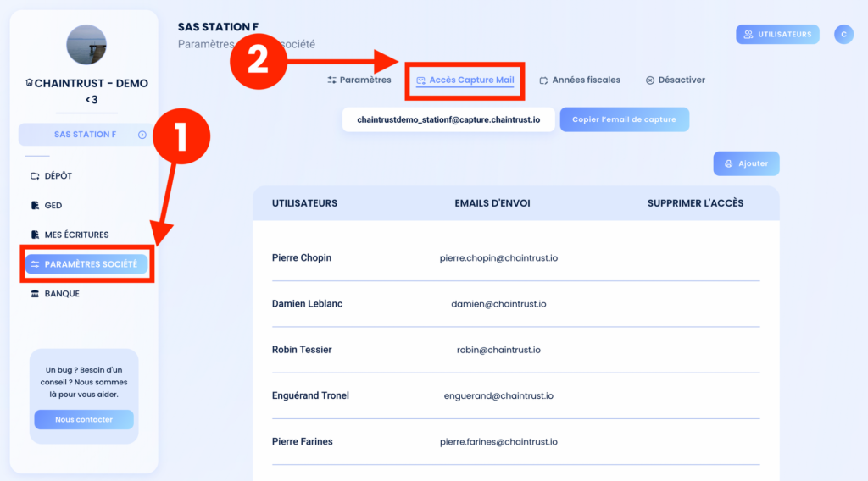The height and width of the screenshot is (481, 868).
Task: Click the Dépôt folder icon in sidebar
Action: (35, 176)
